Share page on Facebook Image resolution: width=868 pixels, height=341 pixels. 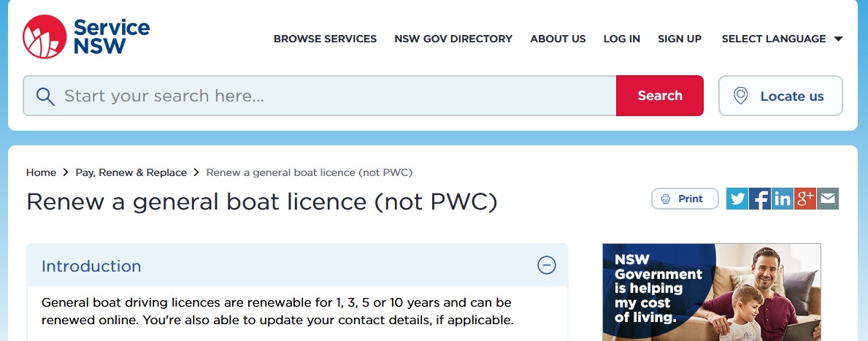tap(760, 199)
